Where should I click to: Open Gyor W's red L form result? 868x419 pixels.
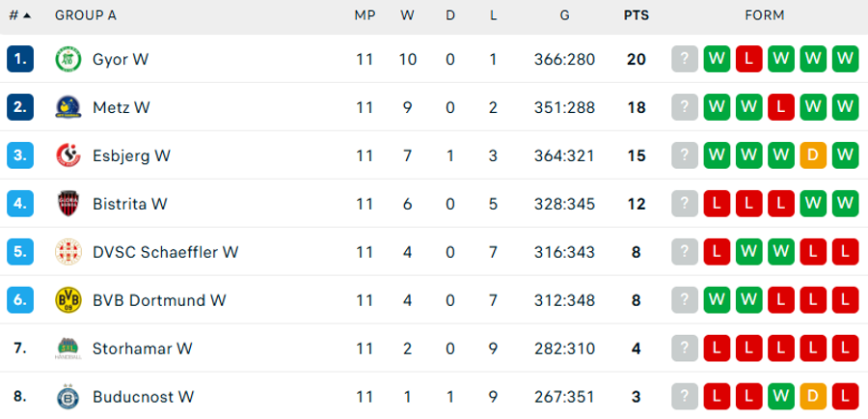click(x=749, y=59)
